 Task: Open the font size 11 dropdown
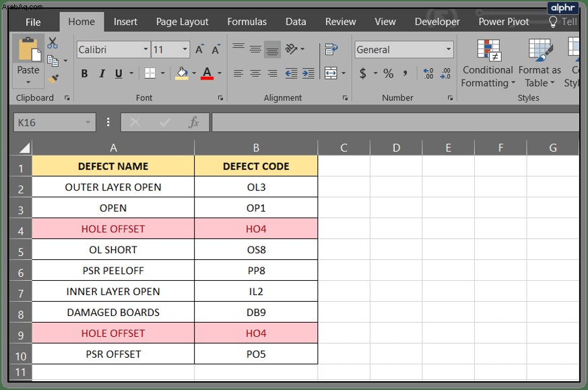pos(185,49)
